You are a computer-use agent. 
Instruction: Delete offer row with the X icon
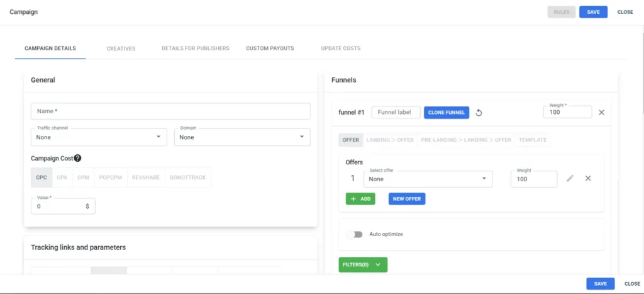pos(588,179)
